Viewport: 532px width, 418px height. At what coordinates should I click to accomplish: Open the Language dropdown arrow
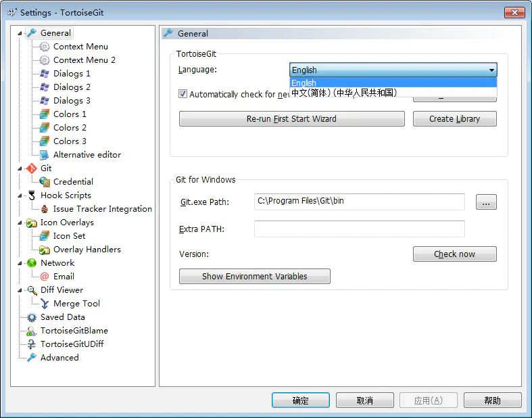[x=491, y=70]
